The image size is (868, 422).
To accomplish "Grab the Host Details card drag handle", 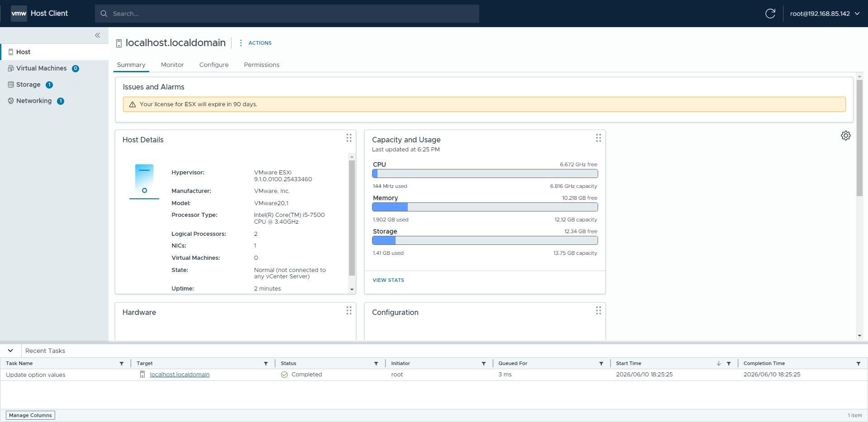I will click(349, 138).
